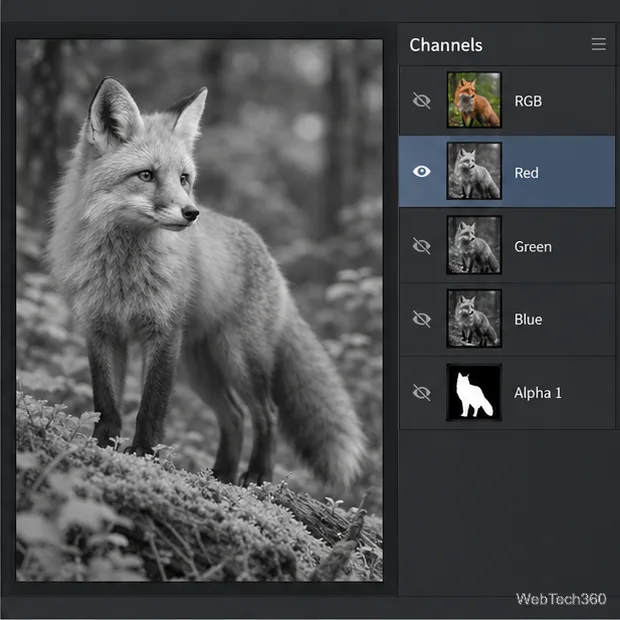This screenshot has height=620, width=620.
Task: Select the Alpha 1 channel label
Action: tap(538, 393)
